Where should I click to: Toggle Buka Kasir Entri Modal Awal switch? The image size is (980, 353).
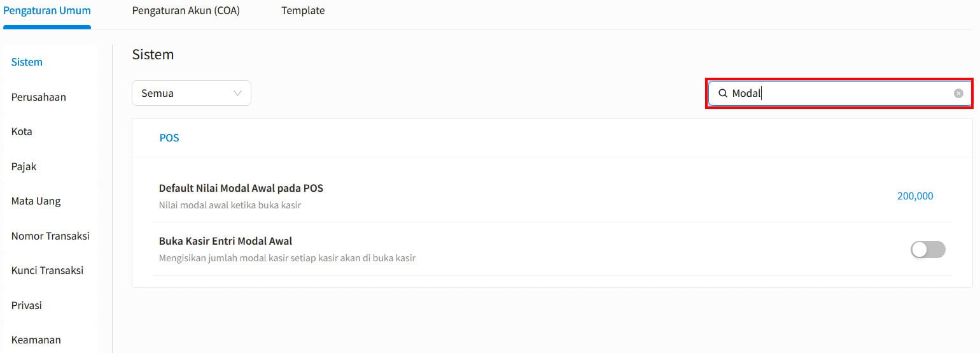click(x=928, y=250)
